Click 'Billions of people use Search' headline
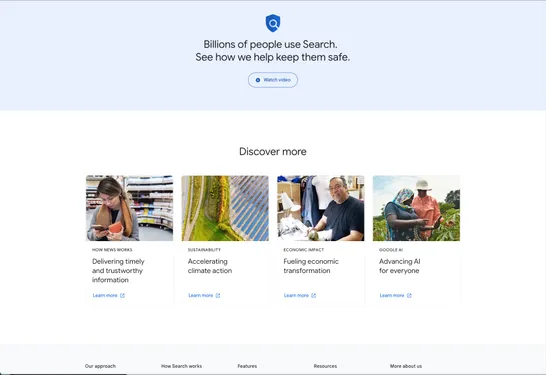The height and width of the screenshot is (375, 546). pyautogui.click(x=271, y=45)
